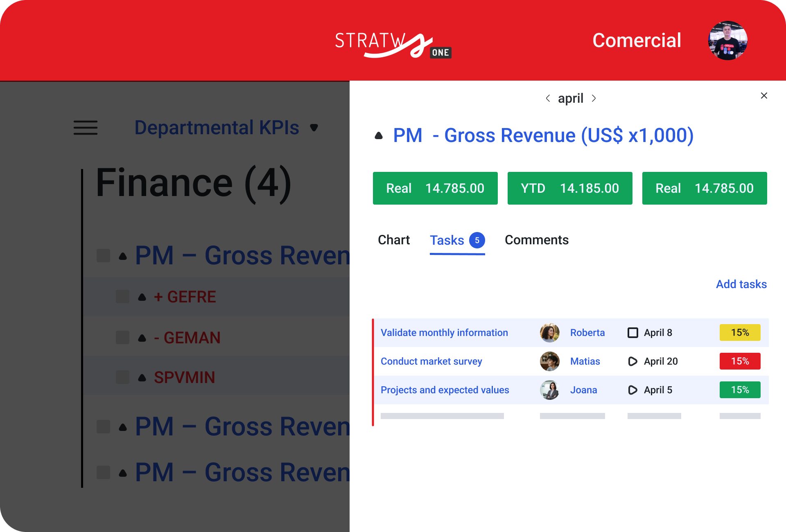This screenshot has width=786, height=532.
Task: Switch to the Chart tab
Action: tap(393, 240)
